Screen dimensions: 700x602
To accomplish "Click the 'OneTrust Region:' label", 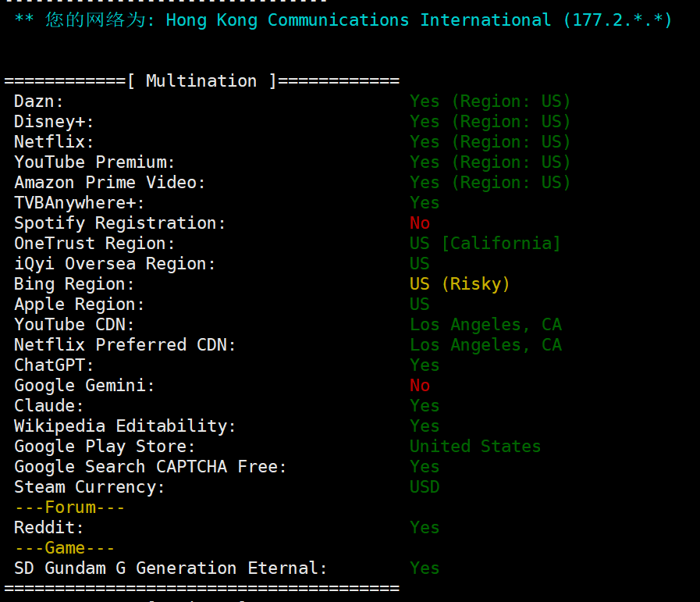I will point(94,244).
